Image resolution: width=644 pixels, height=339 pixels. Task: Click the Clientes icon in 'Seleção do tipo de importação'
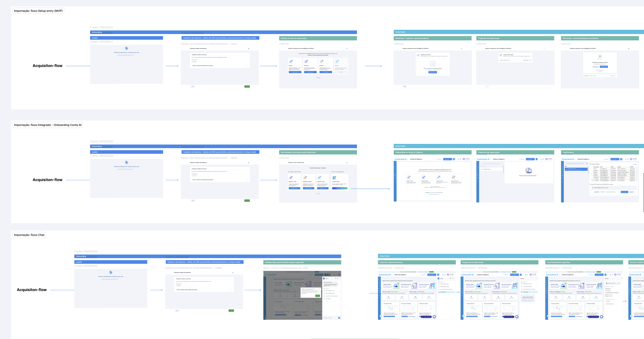291,61
